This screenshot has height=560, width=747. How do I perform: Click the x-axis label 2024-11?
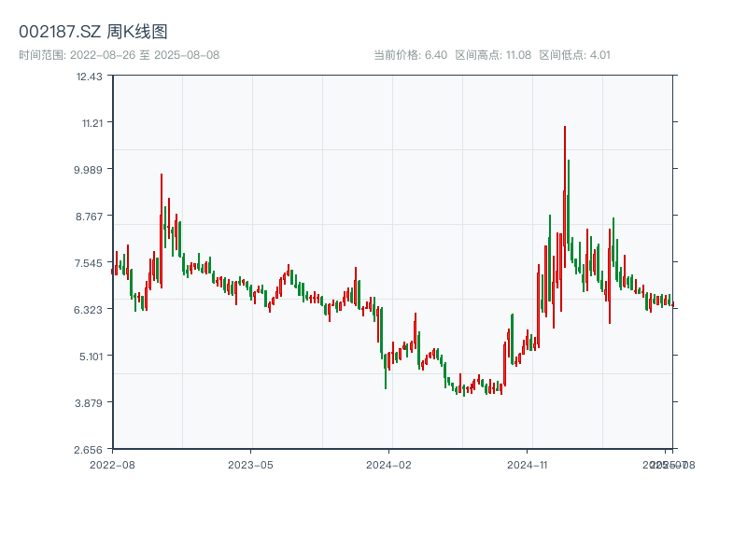pos(527,465)
